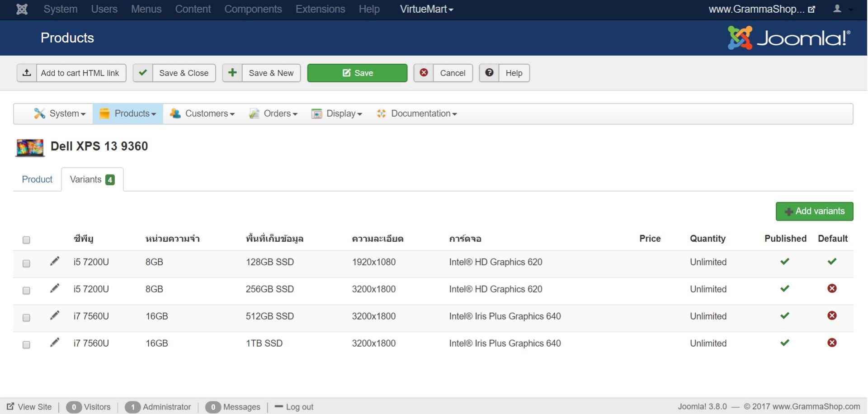
Task: Select checkbox for the 256GB SSD variant row
Action: point(26,291)
